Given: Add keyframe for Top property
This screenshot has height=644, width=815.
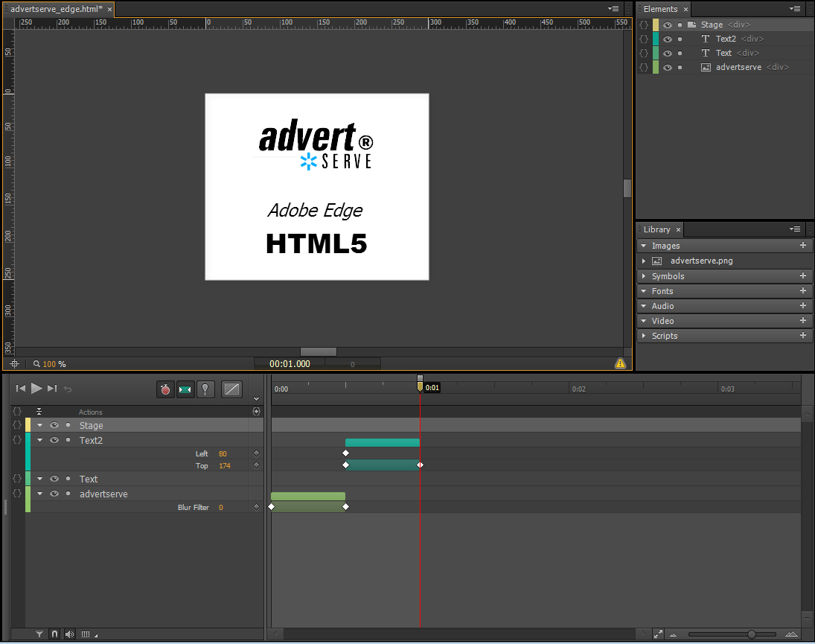Looking at the screenshot, I should [256, 465].
